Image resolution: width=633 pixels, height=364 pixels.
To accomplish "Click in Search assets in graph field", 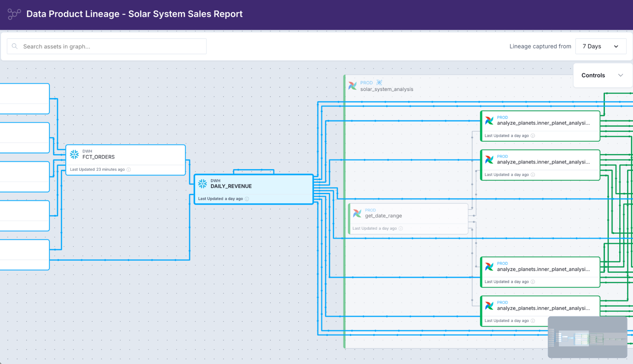I will [x=111, y=46].
